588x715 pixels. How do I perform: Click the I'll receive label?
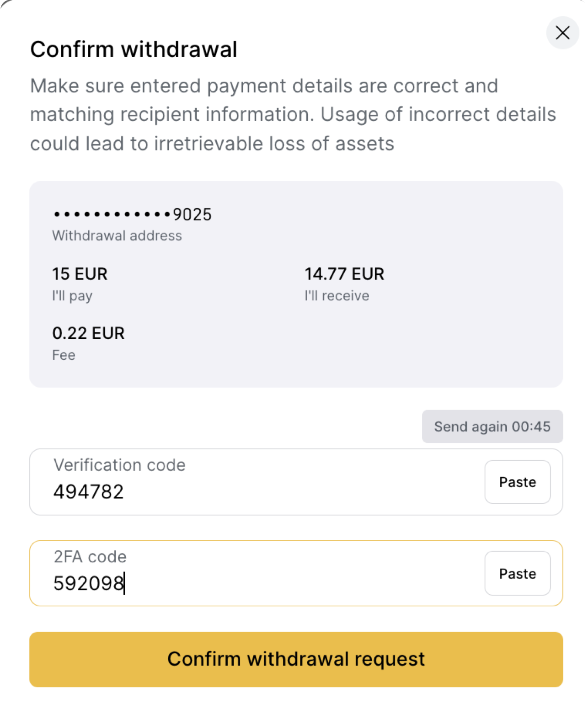coord(337,296)
